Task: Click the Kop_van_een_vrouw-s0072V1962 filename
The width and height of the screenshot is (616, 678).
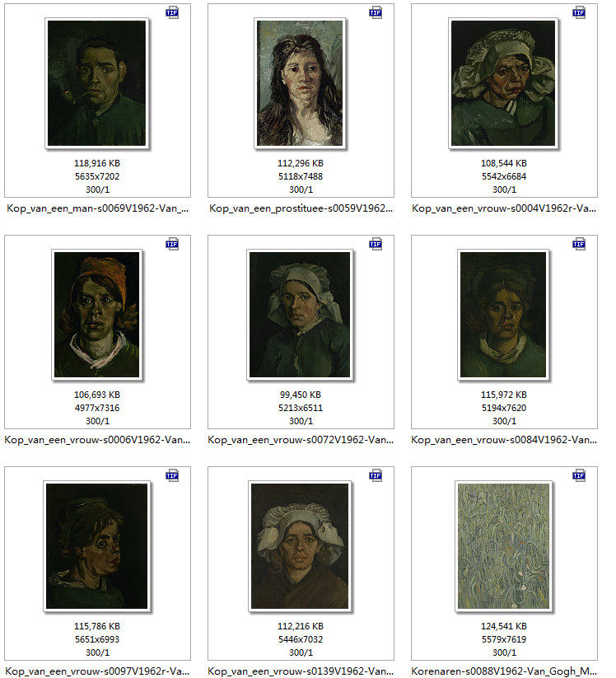Action: pyautogui.click(x=301, y=440)
